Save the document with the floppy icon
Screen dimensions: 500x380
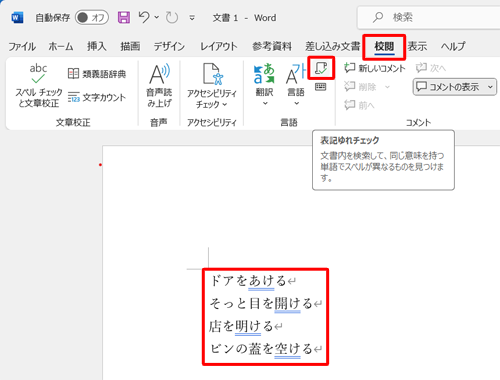point(124,17)
